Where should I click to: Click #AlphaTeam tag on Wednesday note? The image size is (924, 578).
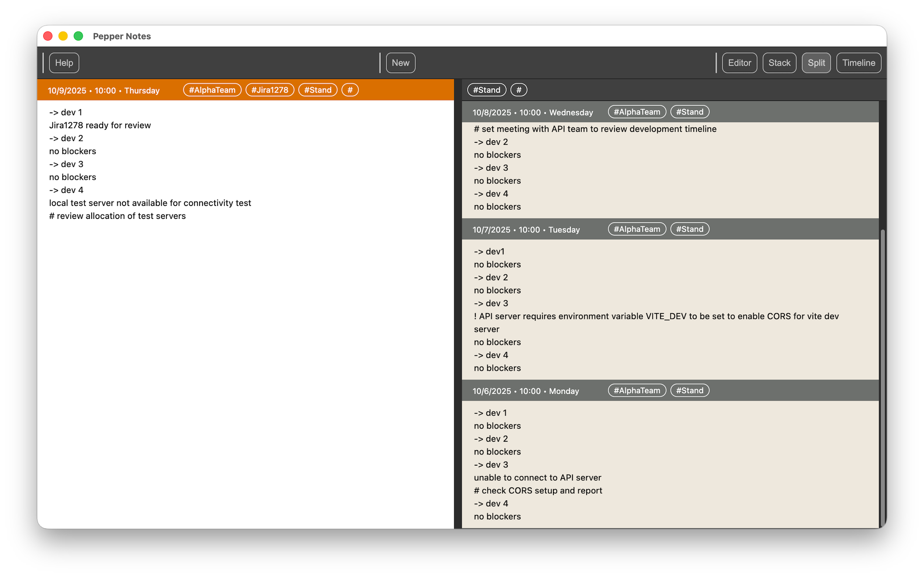(637, 112)
